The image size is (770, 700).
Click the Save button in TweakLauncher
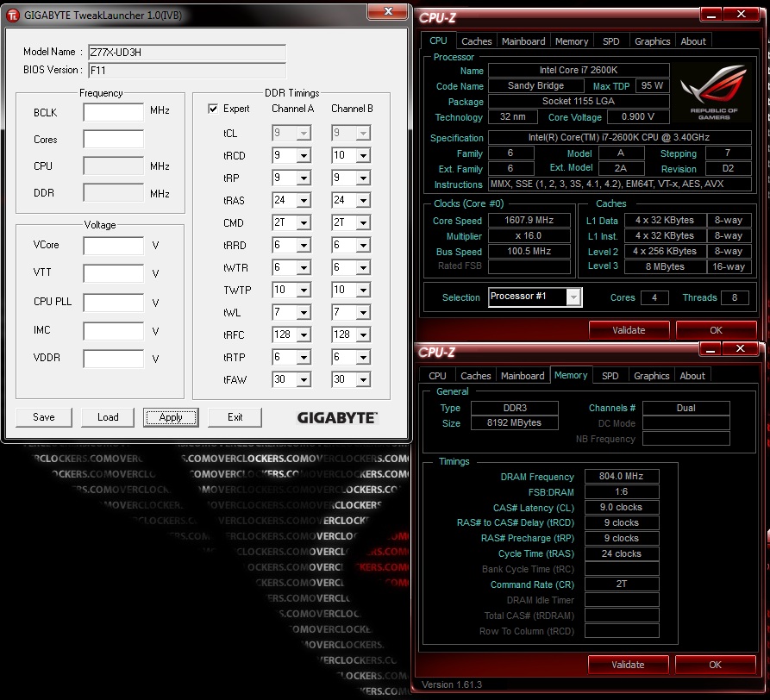tap(44, 417)
